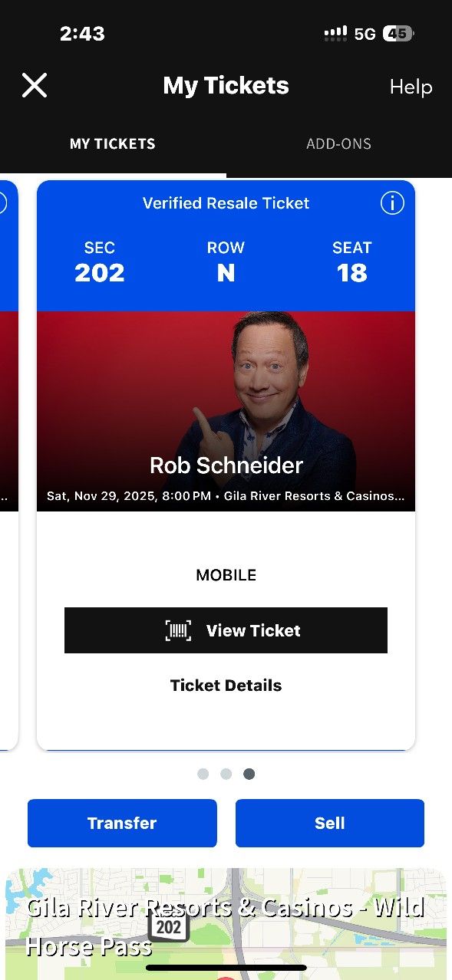Tap the section 202 marker on the map
452x980 pixels.
coord(169,926)
